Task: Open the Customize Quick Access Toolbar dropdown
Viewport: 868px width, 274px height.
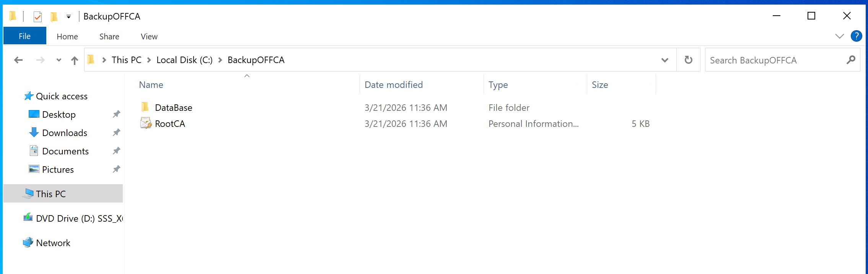Action: (x=68, y=16)
